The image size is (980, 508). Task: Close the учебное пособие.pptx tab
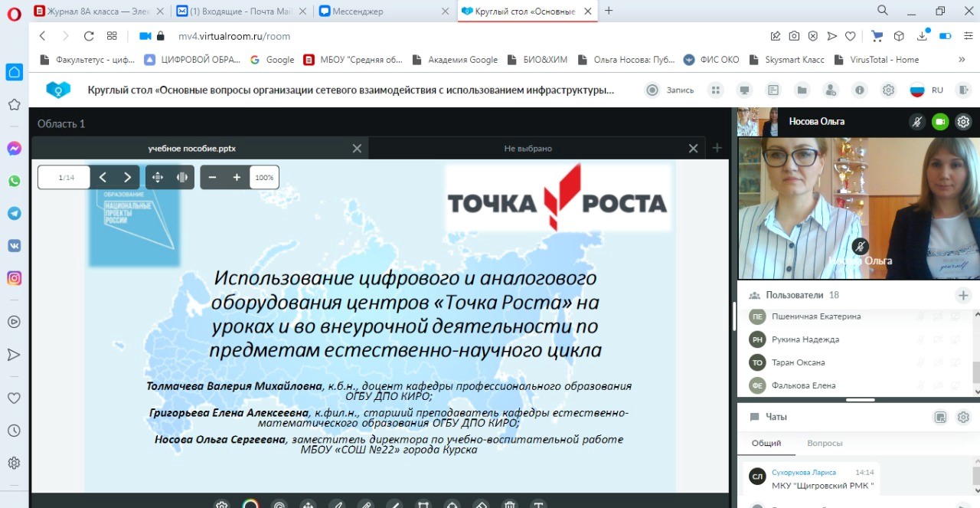coord(357,149)
